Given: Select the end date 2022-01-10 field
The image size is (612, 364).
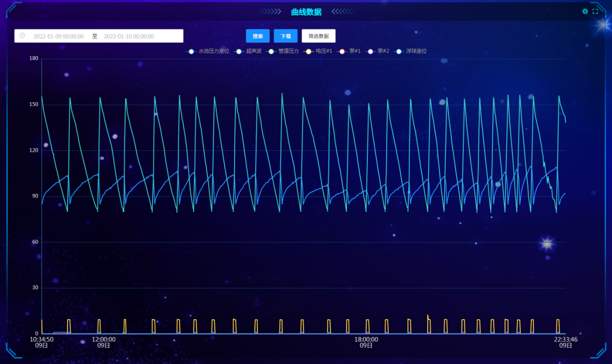Looking at the screenshot, I should click(x=129, y=36).
